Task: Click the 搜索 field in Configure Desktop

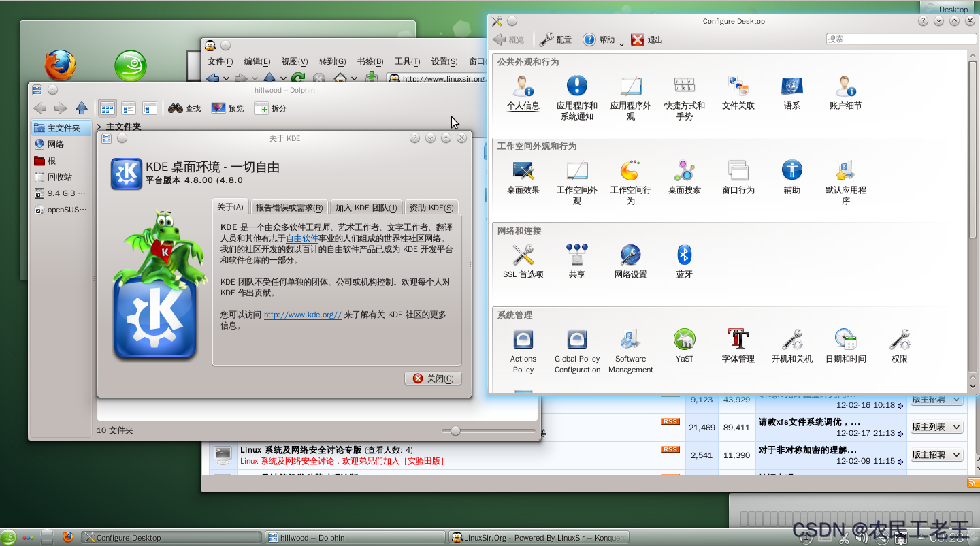Action: tap(901, 39)
